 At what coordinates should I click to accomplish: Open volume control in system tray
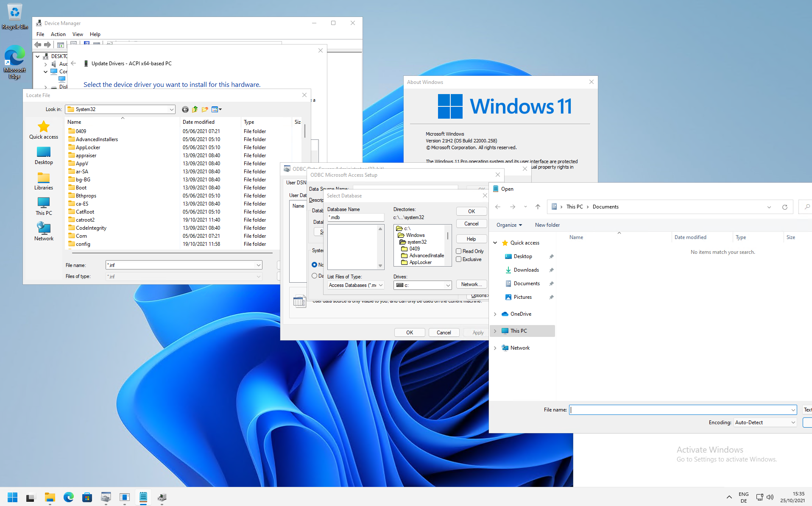pyautogui.click(x=770, y=497)
